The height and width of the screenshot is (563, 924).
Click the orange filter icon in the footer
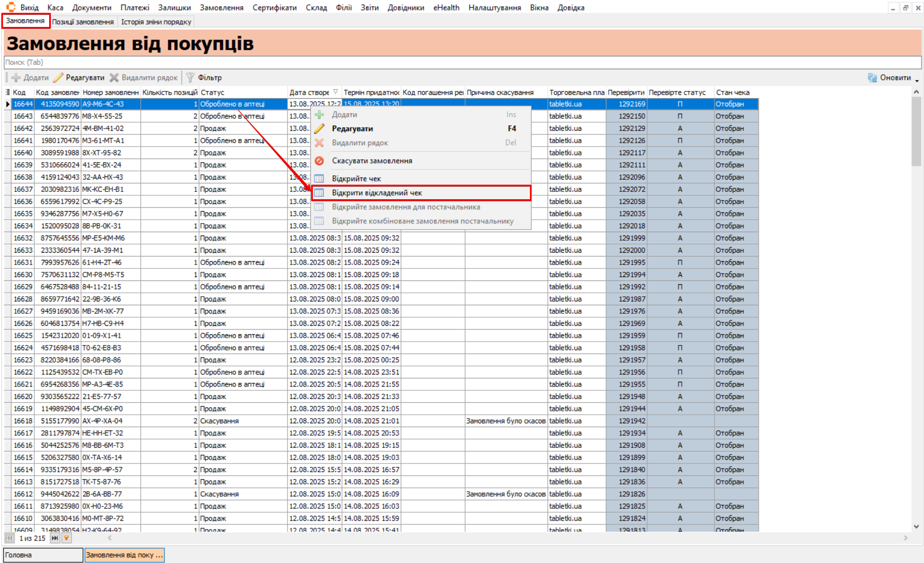[67, 538]
